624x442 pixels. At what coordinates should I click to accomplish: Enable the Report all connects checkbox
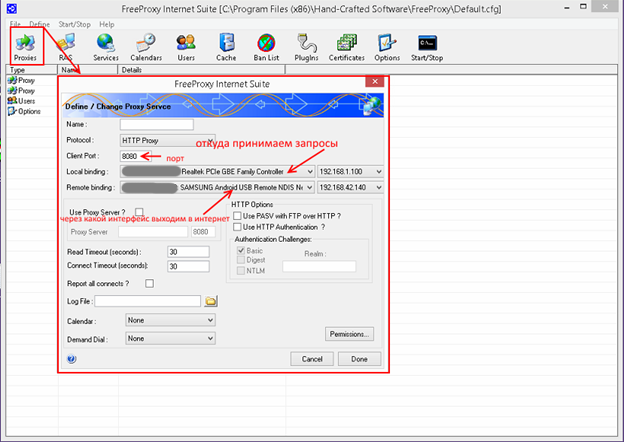click(149, 283)
